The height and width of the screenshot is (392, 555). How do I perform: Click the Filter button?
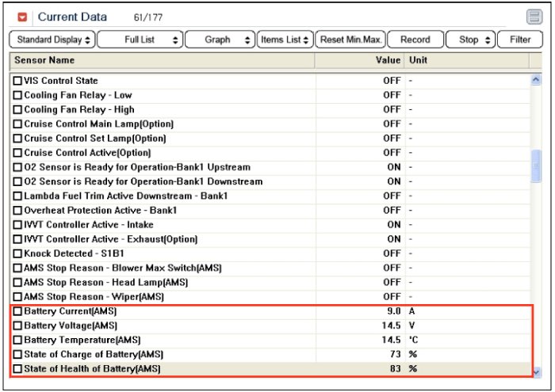pos(520,40)
